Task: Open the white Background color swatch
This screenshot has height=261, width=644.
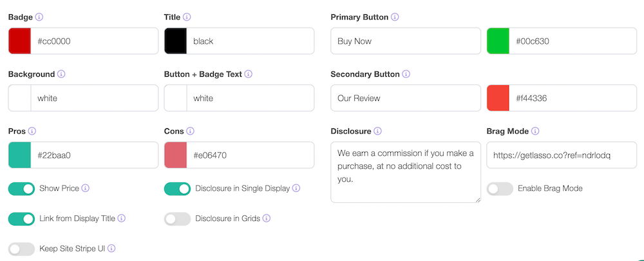Action: [x=20, y=98]
